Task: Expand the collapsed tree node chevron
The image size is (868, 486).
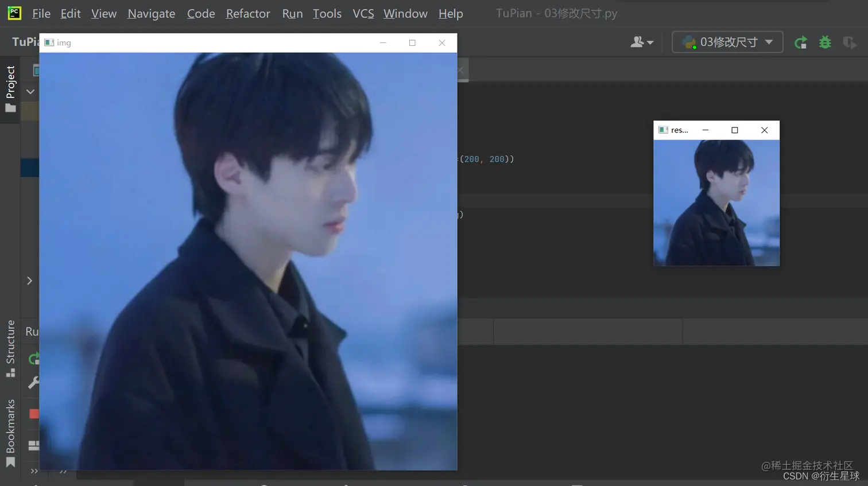Action: 29,281
